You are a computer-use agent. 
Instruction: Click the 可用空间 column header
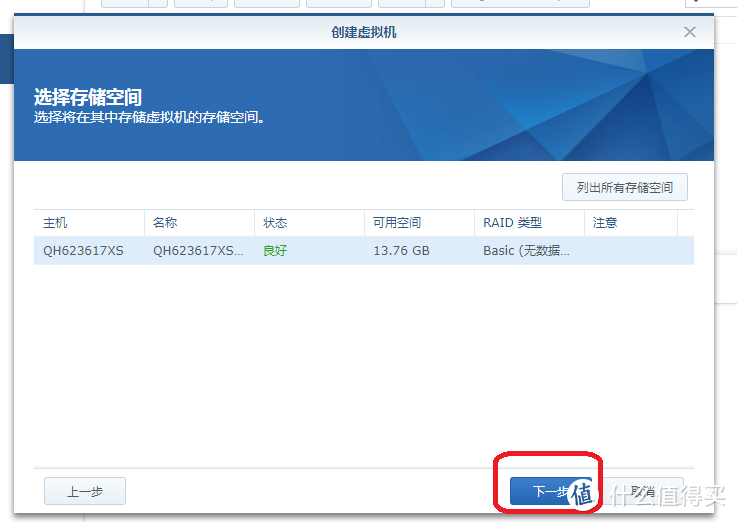pos(419,223)
